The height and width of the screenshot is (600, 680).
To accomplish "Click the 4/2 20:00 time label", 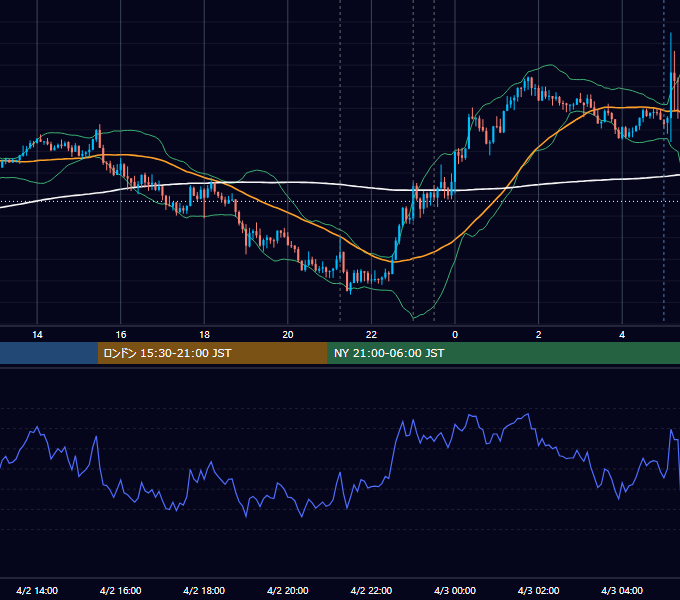I will (x=288, y=590).
